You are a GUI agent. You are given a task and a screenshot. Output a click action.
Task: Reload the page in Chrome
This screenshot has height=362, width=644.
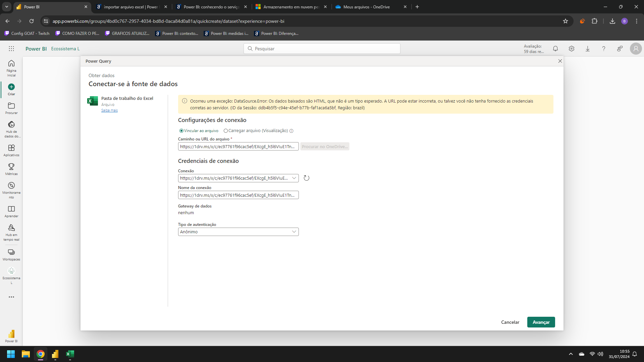tap(32, 21)
